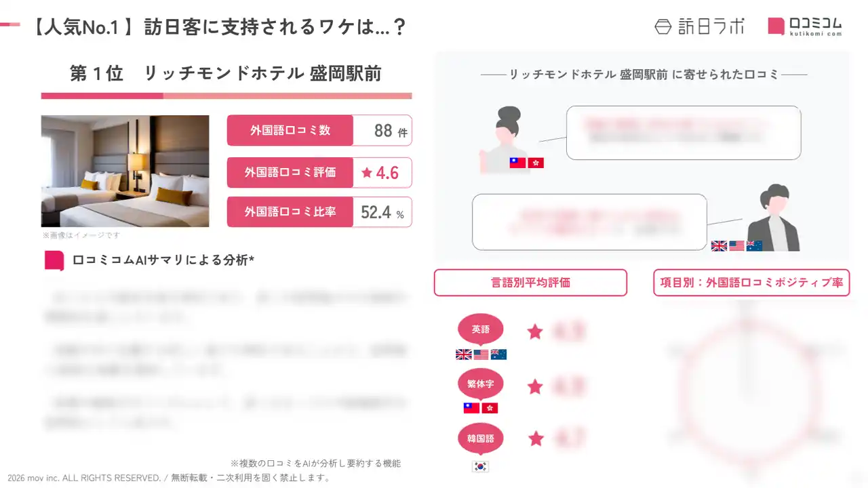Select the 項目別：外国語口コミポジティブ率 heading box
This screenshot has width=868, height=488.
coord(751,283)
